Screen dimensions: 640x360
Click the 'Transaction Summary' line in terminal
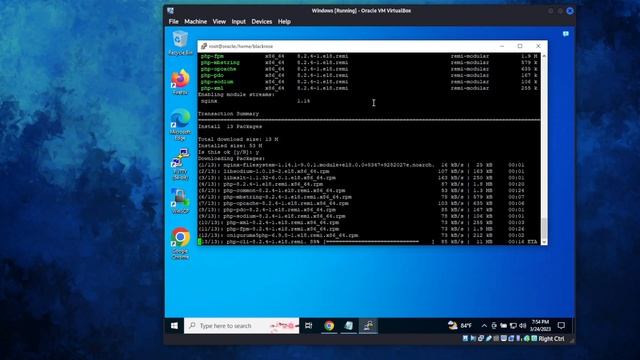pos(229,114)
